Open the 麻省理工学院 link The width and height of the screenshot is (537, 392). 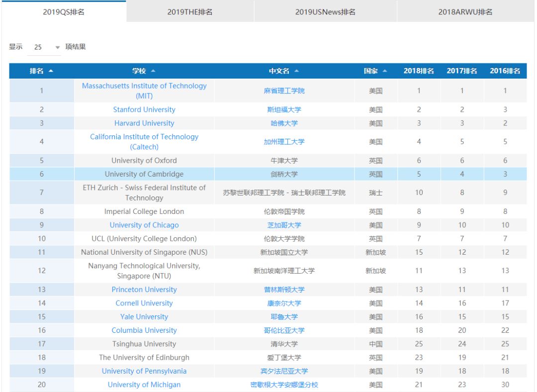[x=284, y=91]
